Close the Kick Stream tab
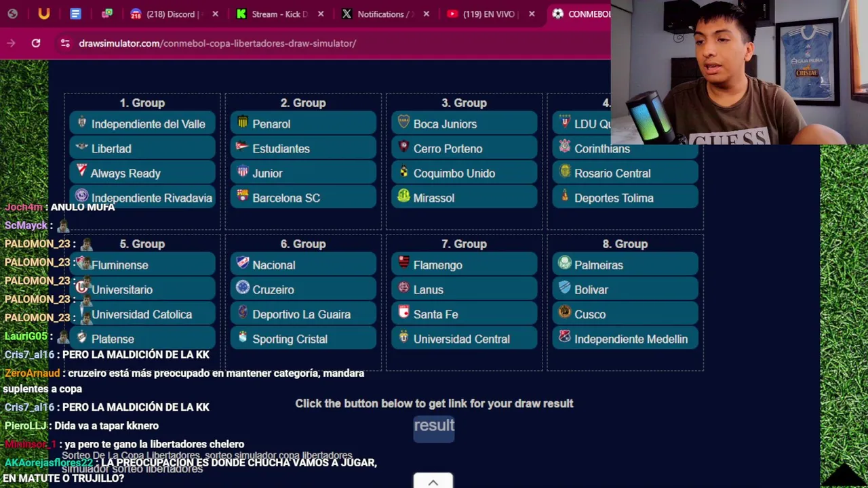The width and height of the screenshot is (868, 488). click(x=321, y=14)
